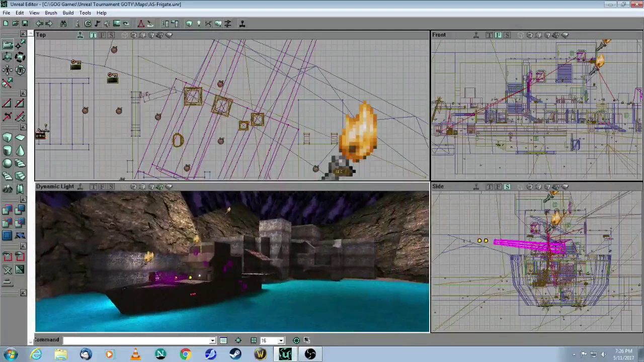Viewport: 644px width, 362px height.
Task: Open the File menu
Action: (x=6, y=13)
